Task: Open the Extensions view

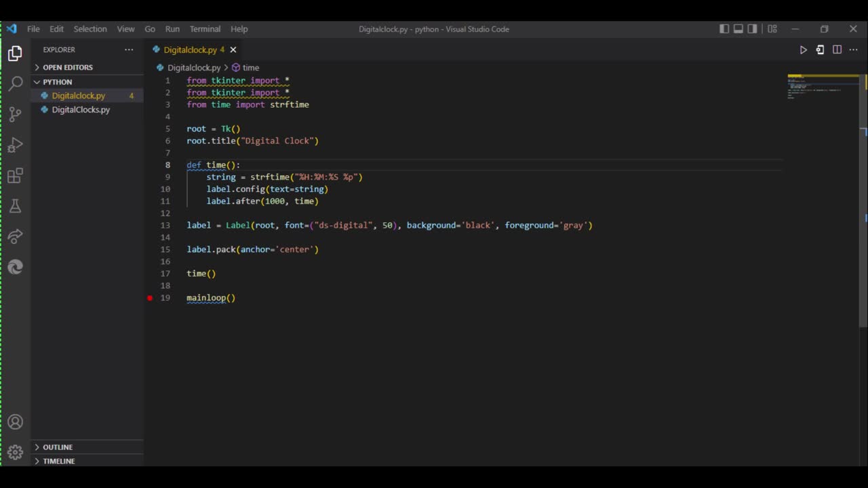Action: [15, 176]
